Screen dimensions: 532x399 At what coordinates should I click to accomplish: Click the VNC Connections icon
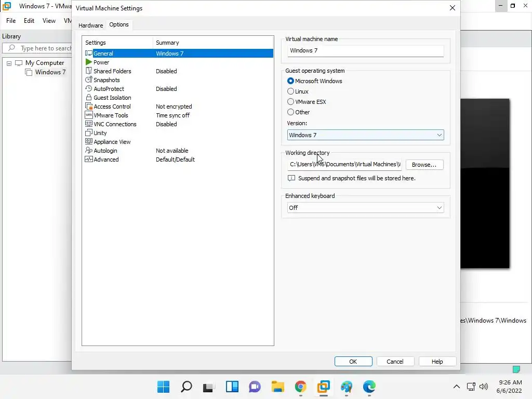tap(88, 124)
